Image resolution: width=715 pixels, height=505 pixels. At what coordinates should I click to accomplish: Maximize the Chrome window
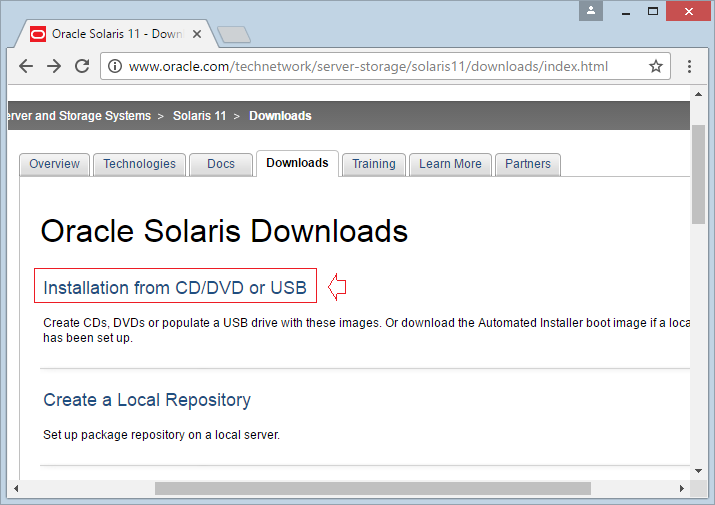(653, 11)
